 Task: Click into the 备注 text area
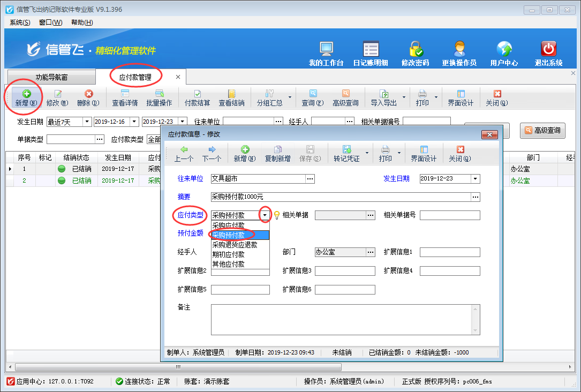pos(341,319)
